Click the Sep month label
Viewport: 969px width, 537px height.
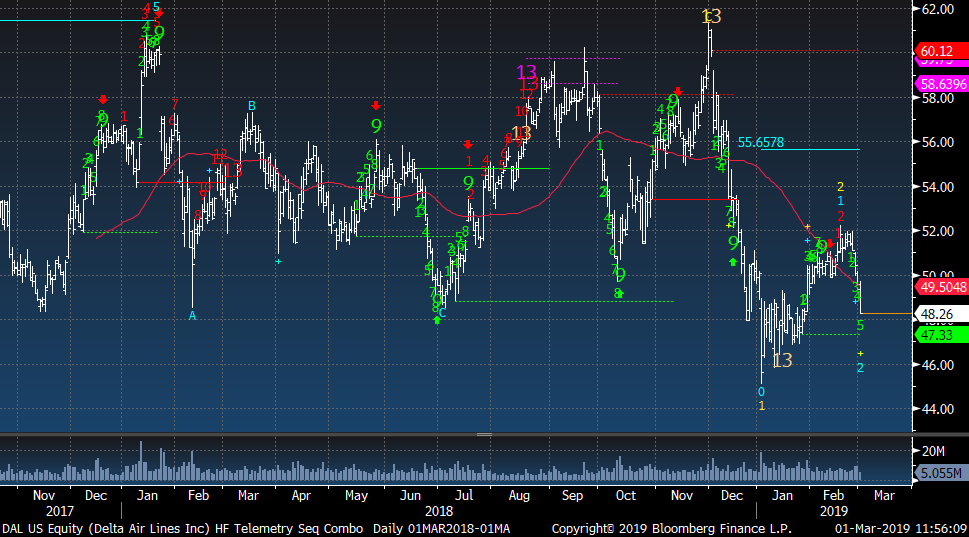572,496
